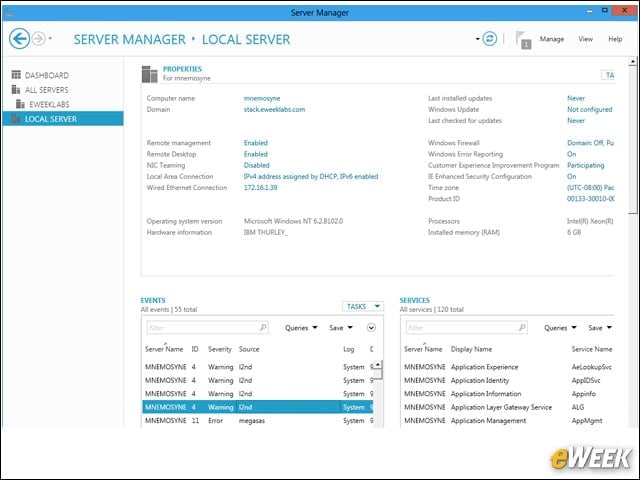Open the Help menu

point(615,39)
